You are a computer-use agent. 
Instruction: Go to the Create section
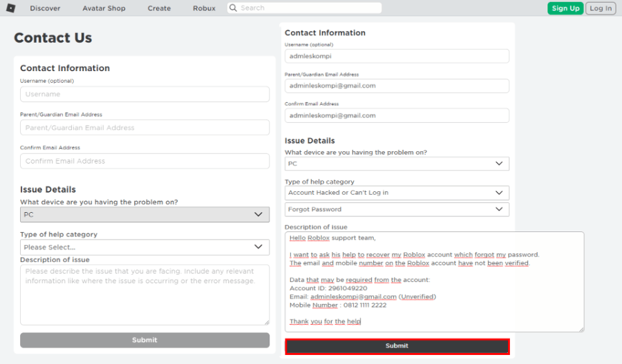[x=159, y=8]
